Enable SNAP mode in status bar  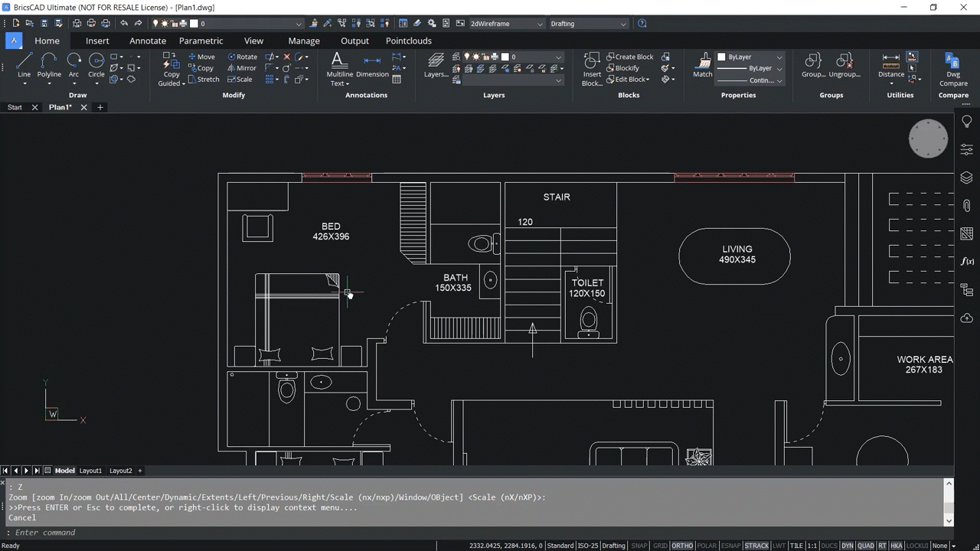pos(639,545)
